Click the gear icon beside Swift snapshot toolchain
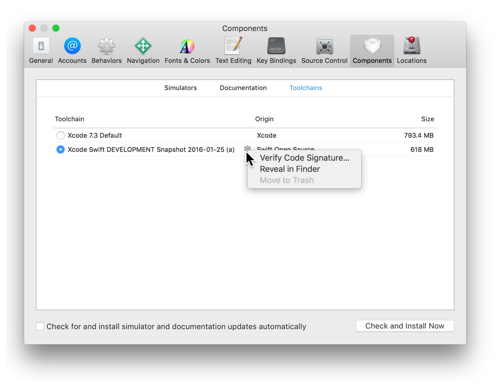Image resolution: width=500 pixels, height=387 pixels. (x=247, y=149)
